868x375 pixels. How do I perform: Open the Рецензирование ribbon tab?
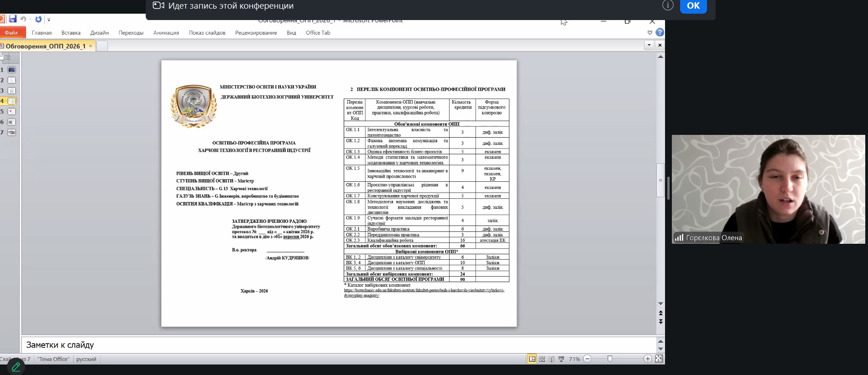(x=256, y=33)
